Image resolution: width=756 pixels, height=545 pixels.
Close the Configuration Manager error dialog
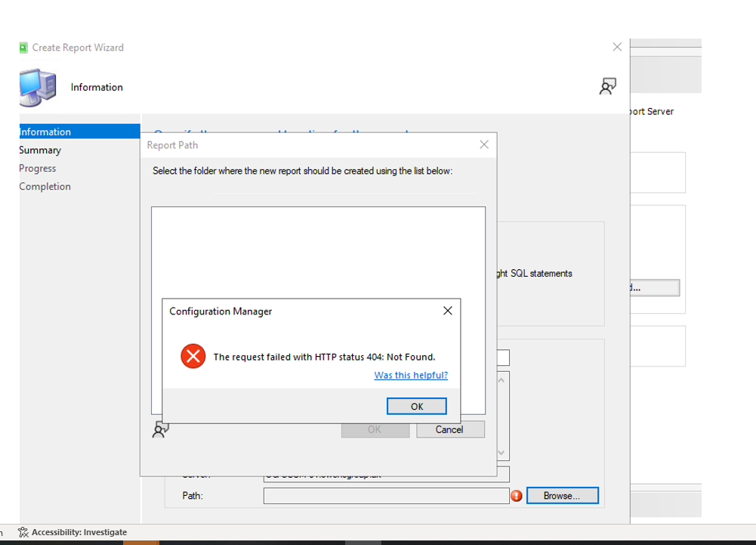tap(447, 311)
